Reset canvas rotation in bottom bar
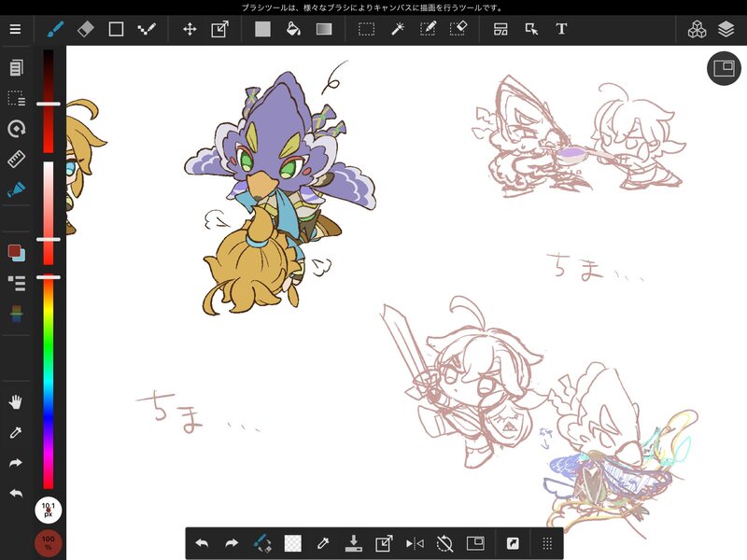 tap(444, 543)
